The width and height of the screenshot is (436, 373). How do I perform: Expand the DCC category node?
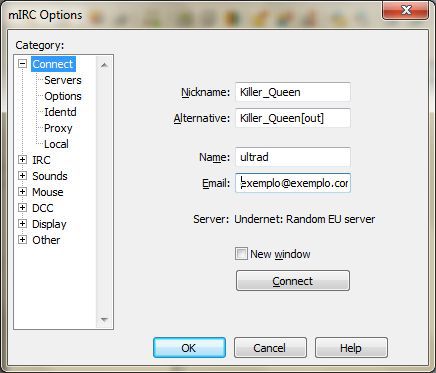click(22, 208)
